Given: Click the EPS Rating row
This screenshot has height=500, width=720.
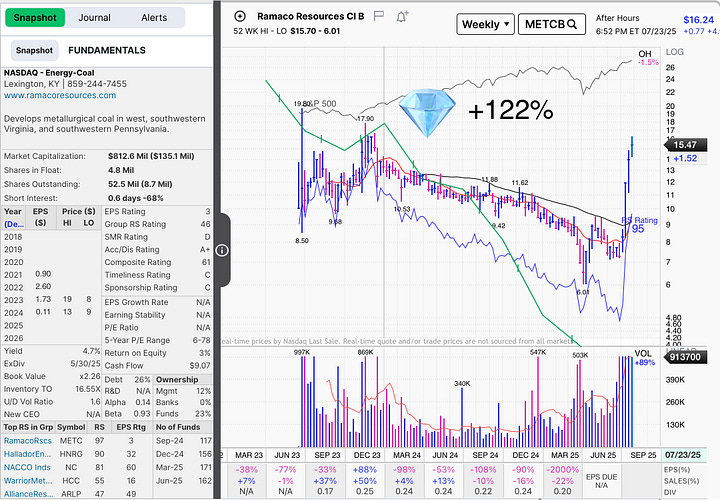Looking at the screenshot, I should coord(157,212).
